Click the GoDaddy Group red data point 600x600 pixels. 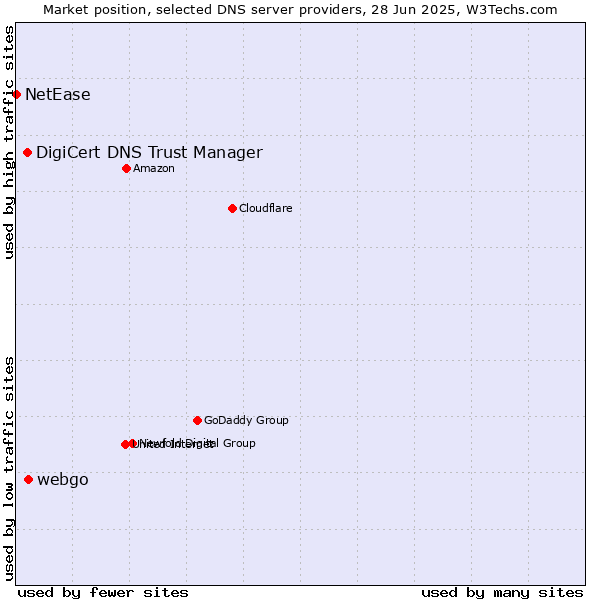[197, 421]
